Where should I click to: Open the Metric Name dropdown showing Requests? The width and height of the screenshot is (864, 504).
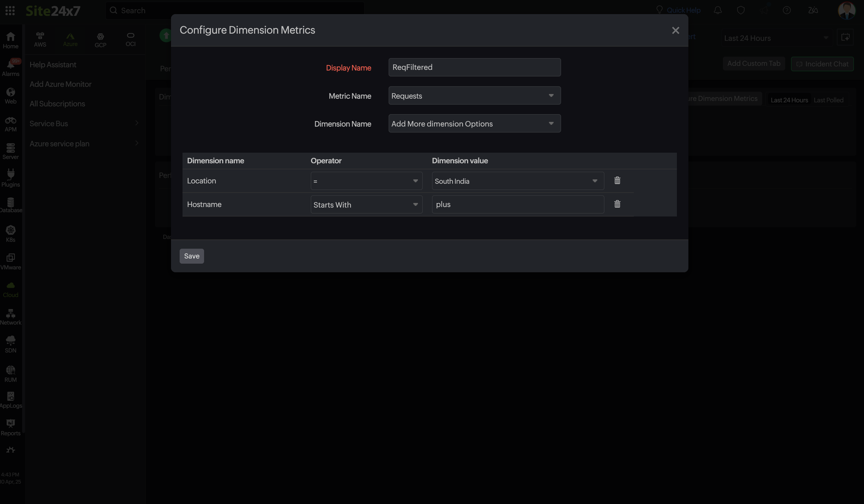[474, 96]
